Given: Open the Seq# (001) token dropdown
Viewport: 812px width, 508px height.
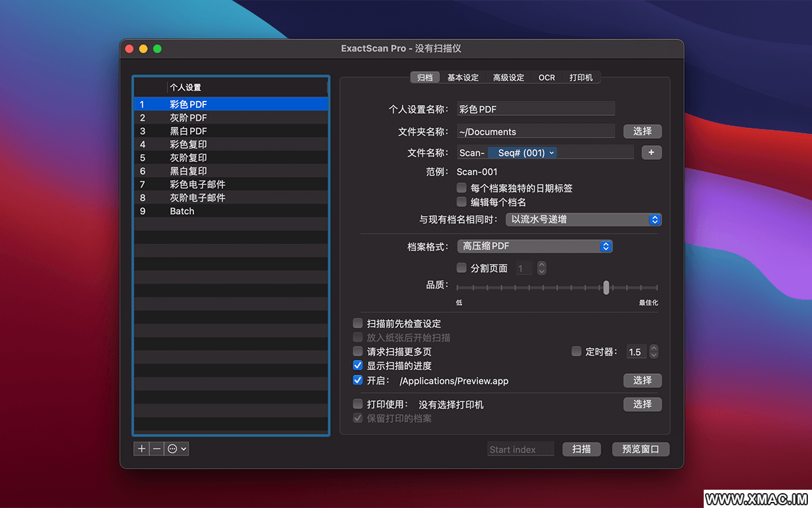Looking at the screenshot, I should 522,153.
